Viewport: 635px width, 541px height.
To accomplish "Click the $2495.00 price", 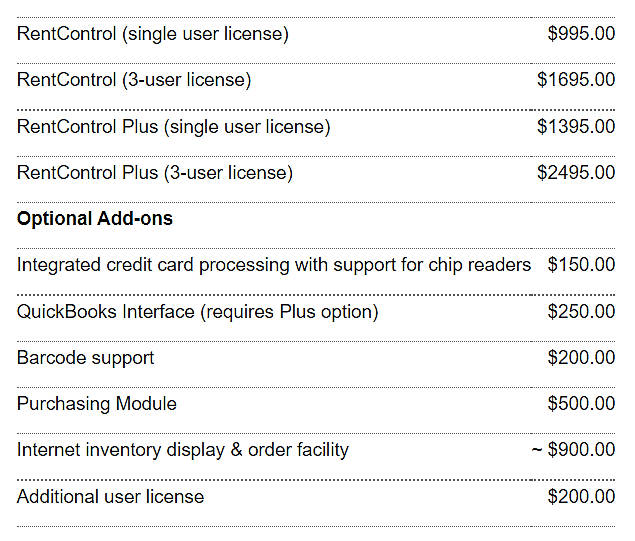I will [x=576, y=173].
